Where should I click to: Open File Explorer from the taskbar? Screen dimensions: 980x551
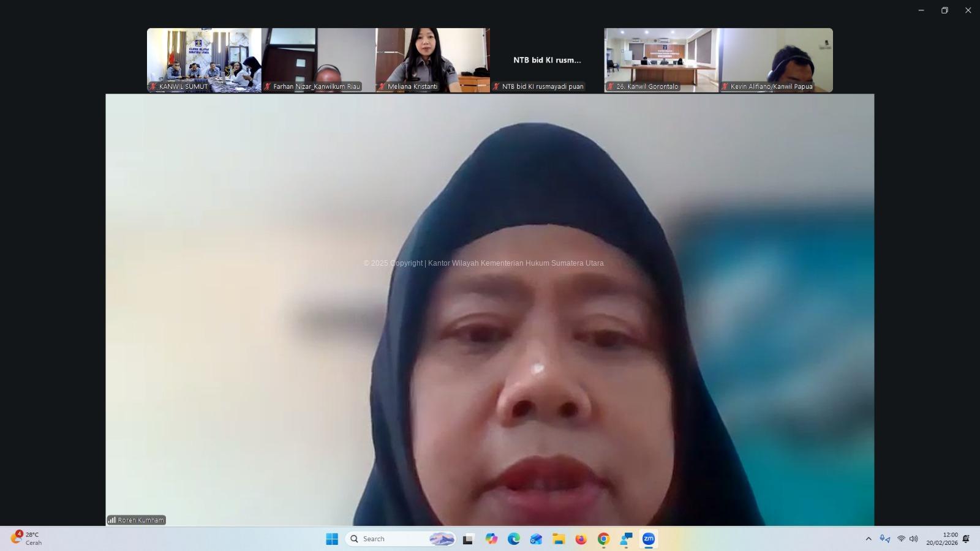(x=559, y=539)
